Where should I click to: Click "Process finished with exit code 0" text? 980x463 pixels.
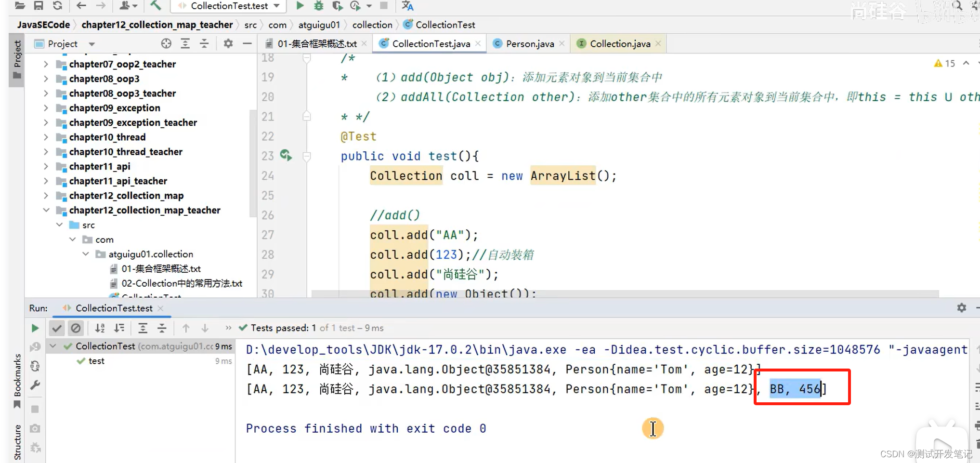pyautogui.click(x=366, y=428)
